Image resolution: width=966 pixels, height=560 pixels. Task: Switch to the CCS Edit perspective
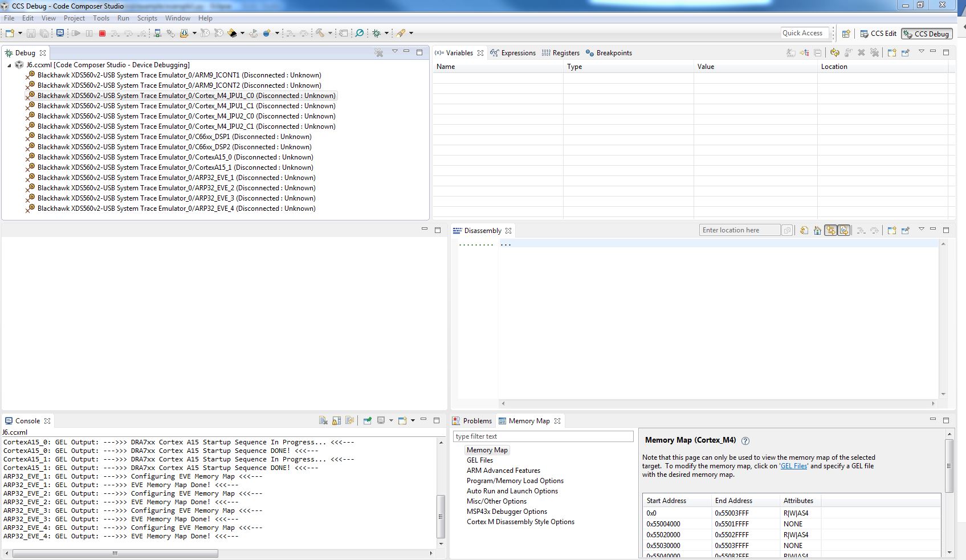[878, 34]
